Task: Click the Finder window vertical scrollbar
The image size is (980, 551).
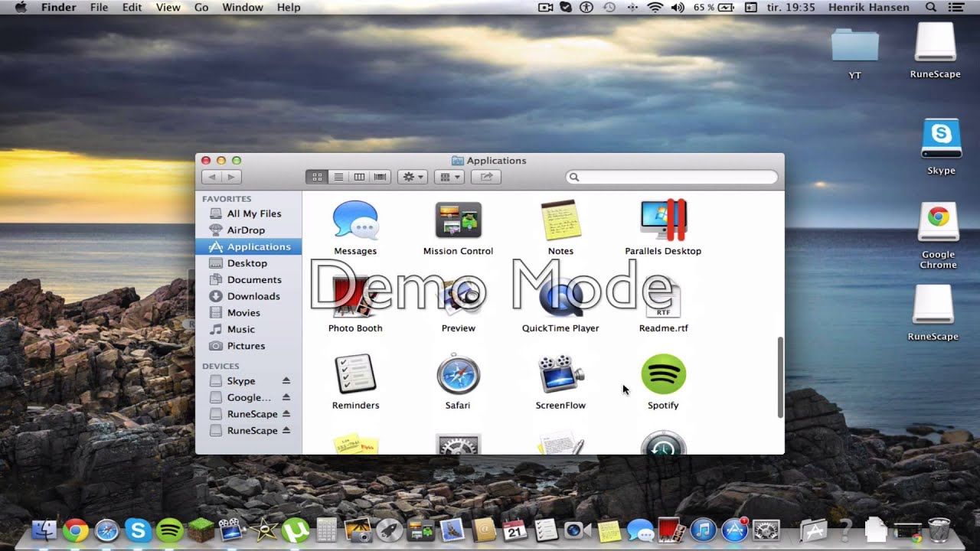Action: pyautogui.click(x=780, y=377)
